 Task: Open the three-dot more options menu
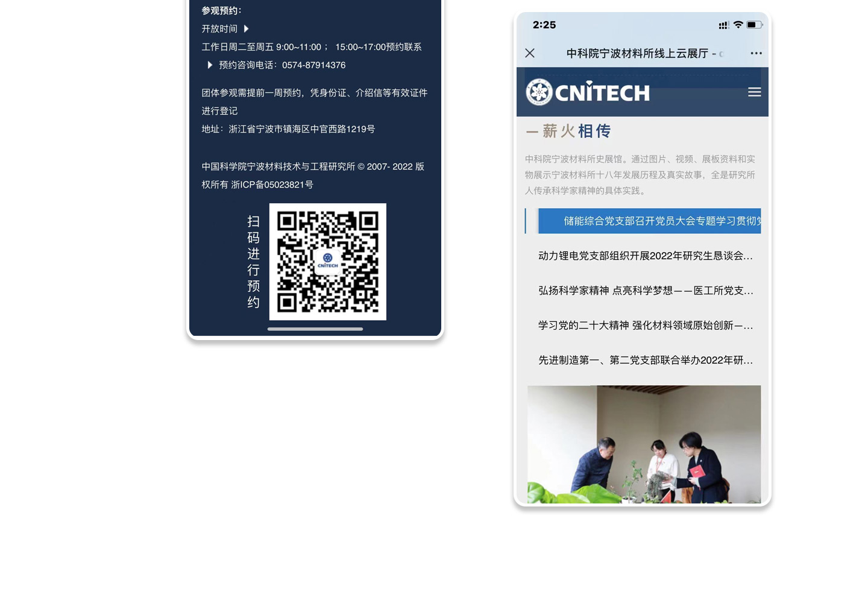pos(756,53)
